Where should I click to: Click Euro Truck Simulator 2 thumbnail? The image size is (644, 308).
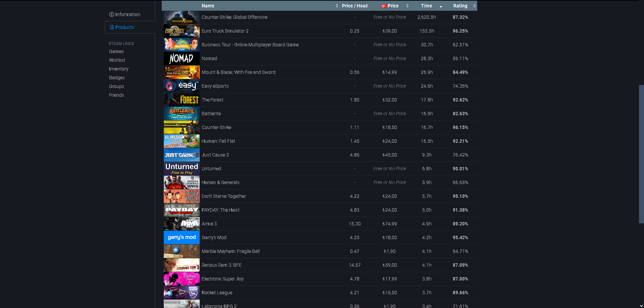pos(182,31)
